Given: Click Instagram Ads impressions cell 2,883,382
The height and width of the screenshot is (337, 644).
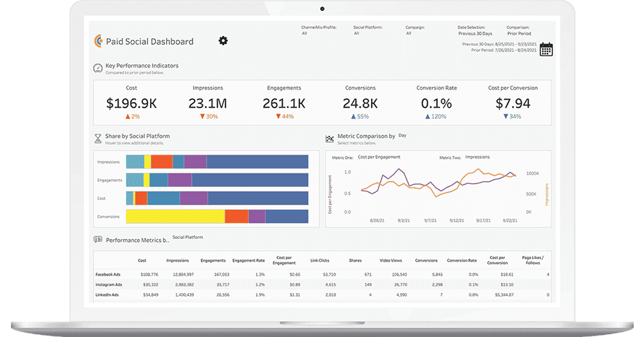Looking at the screenshot, I should coord(183,284).
